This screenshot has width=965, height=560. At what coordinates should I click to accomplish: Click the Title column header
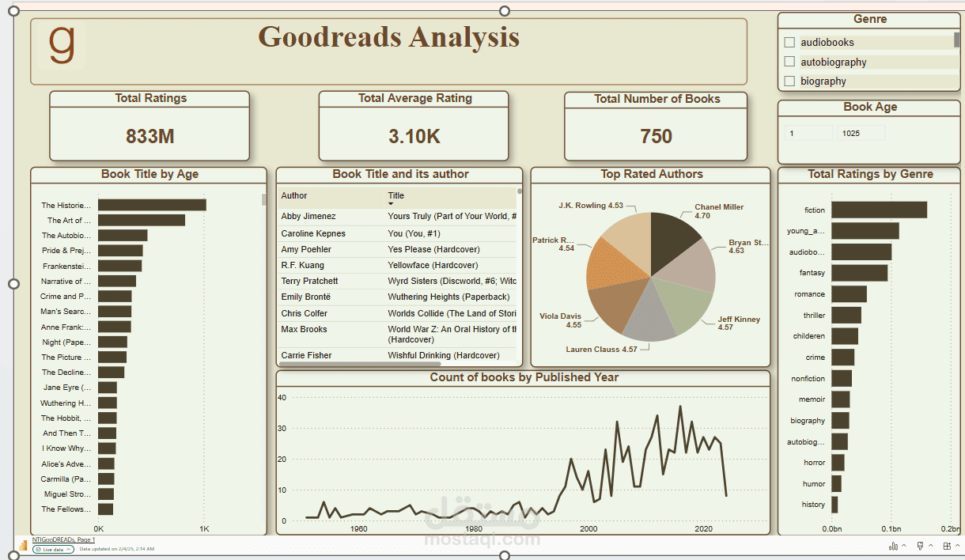396,195
